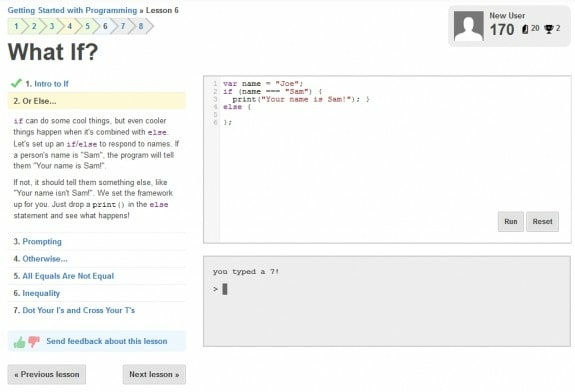575x392 pixels.
Task: Click the Next lesson button
Action: pyautogui.click(x=154, y=374)
